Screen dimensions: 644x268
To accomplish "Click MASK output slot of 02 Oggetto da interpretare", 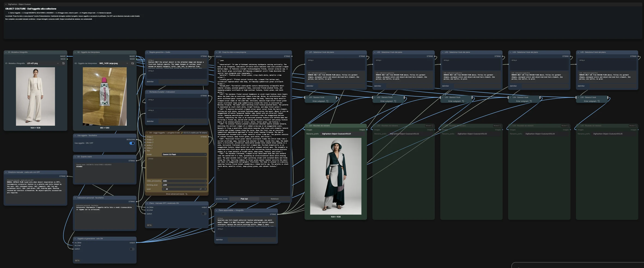I will 136,59.
